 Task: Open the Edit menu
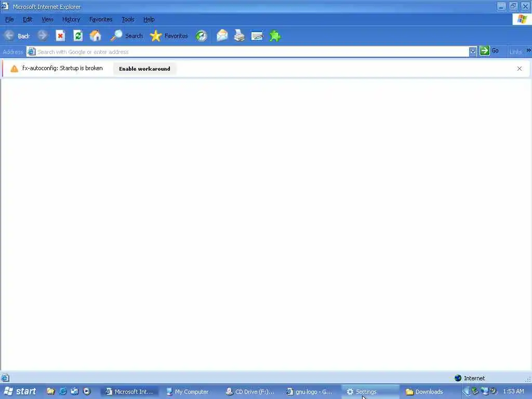point(28,19)
